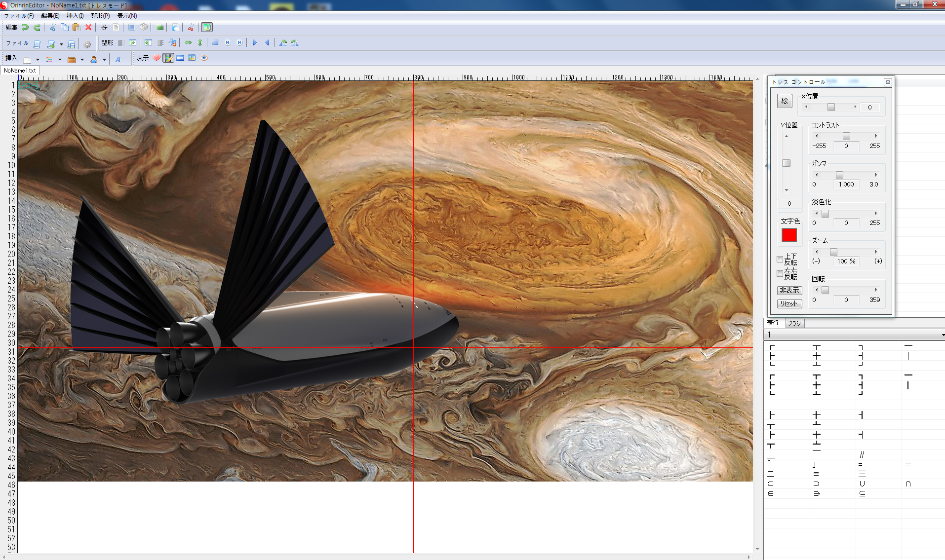Open dropdown arrow beside the brown box icon

pyautogui.click(x=82, y=60)
